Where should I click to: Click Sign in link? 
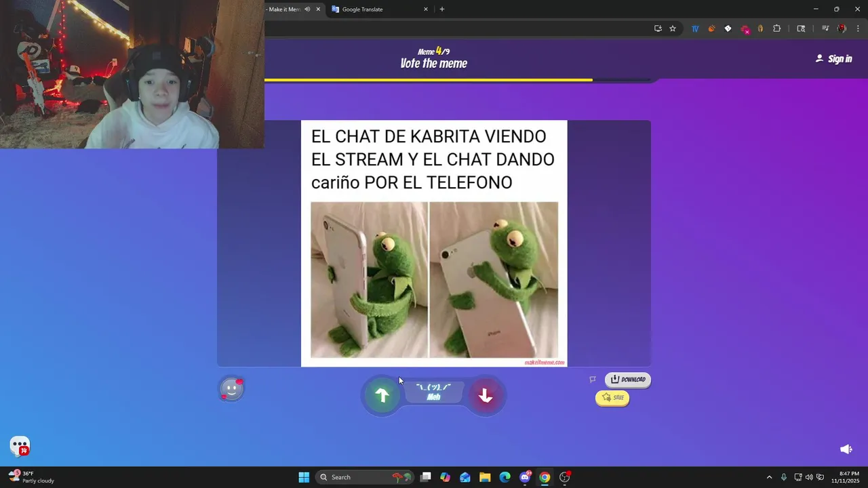[x=833, y=59]
